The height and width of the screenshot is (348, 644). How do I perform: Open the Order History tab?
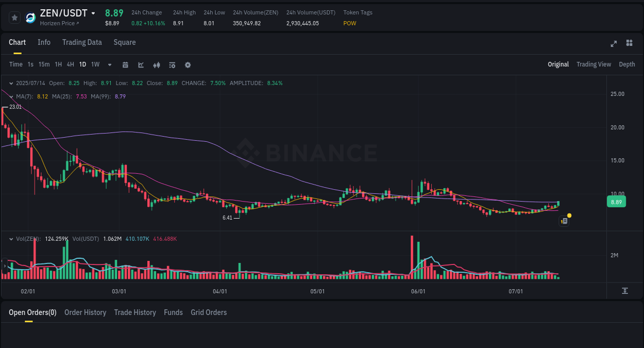click(86, 312)
